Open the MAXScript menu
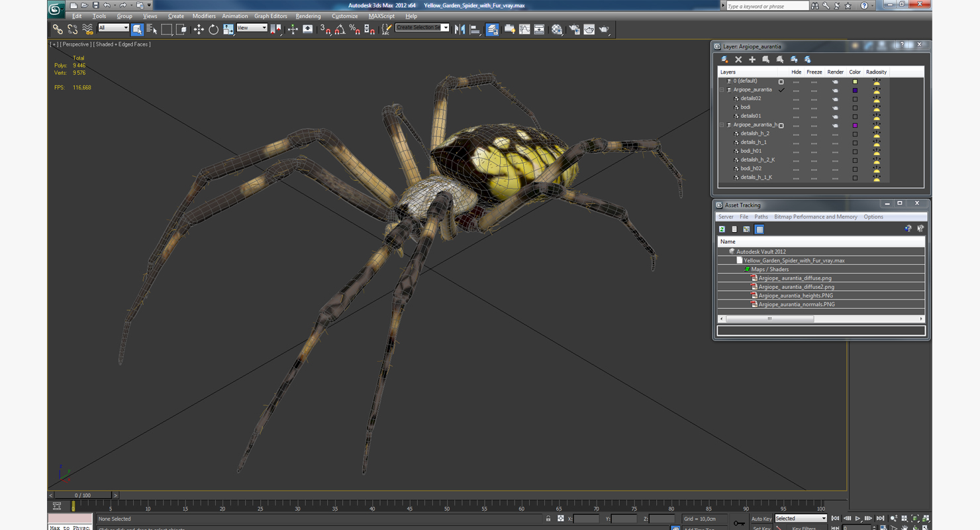980x530 pixels. click(x=381, y=16)
